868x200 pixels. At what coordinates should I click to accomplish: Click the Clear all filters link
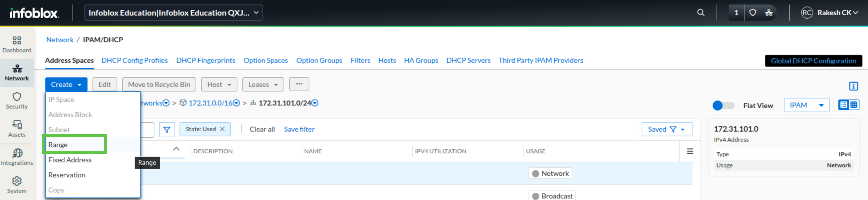click(x=262, y=129)
